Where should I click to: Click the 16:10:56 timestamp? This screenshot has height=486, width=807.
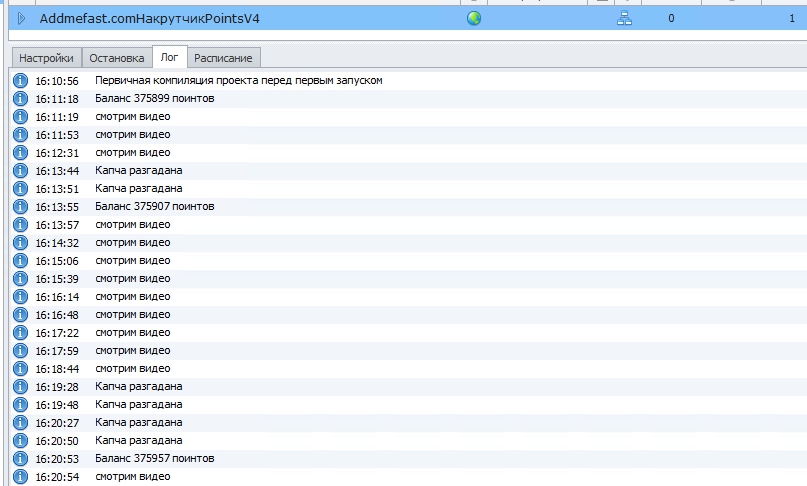[x=57, y=81]
